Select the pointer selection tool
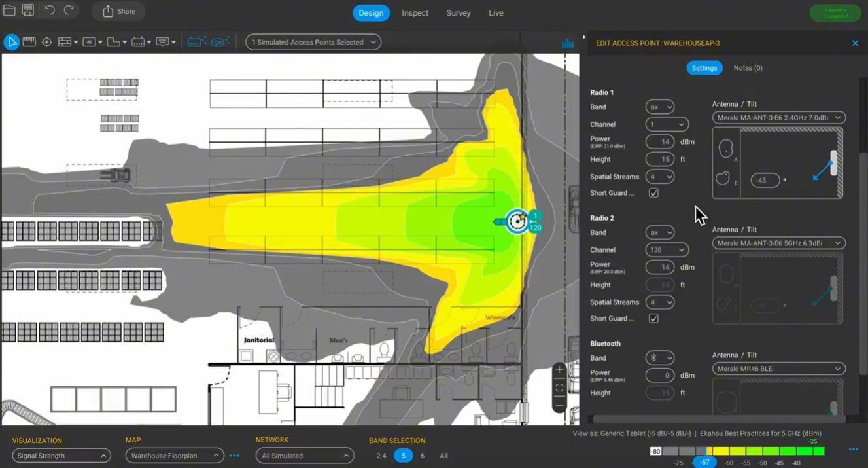 [11, 42]
